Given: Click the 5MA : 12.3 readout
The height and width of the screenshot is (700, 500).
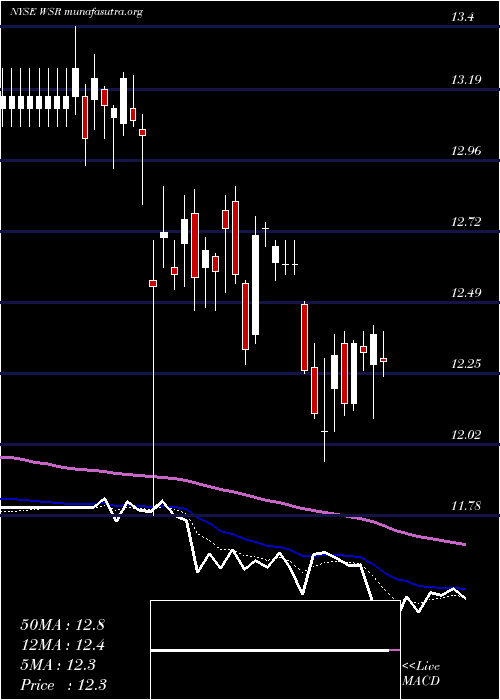Looking at the screenshot, I should (x=58, y=665).
